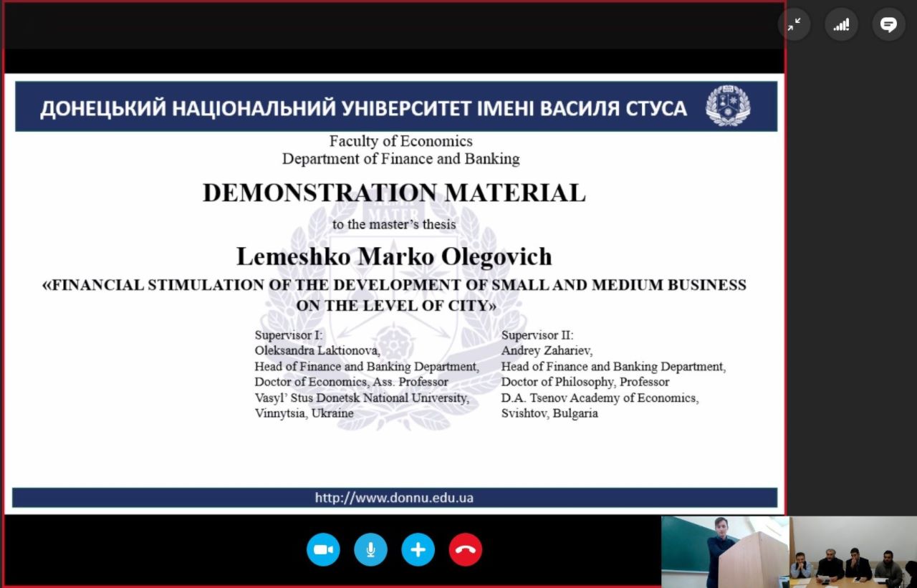Click the "Supervisor II:" label

(537, 334)
